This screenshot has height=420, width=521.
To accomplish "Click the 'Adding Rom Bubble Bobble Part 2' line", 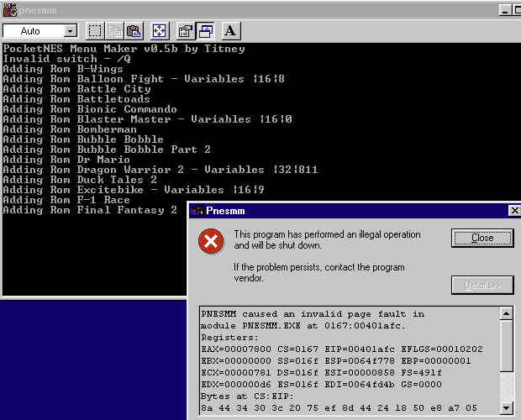I will [x=107, y=150].
